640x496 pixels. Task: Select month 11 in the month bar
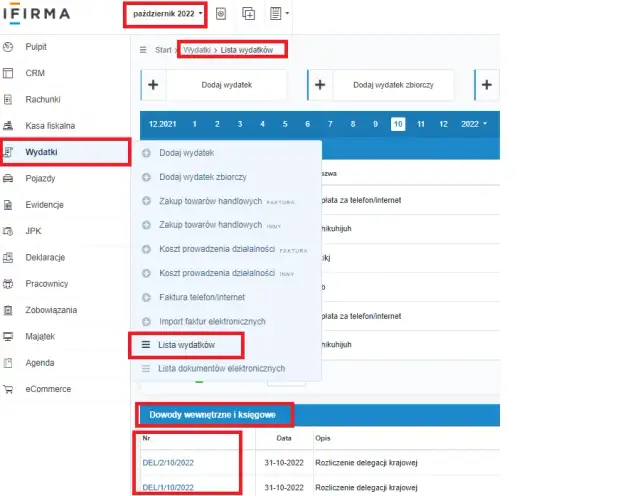click(x=421, y=124)
